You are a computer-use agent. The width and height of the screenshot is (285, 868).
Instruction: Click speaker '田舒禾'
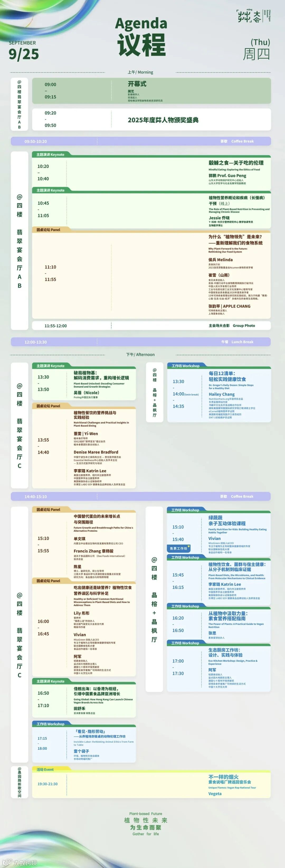click(x=79, y=709)
